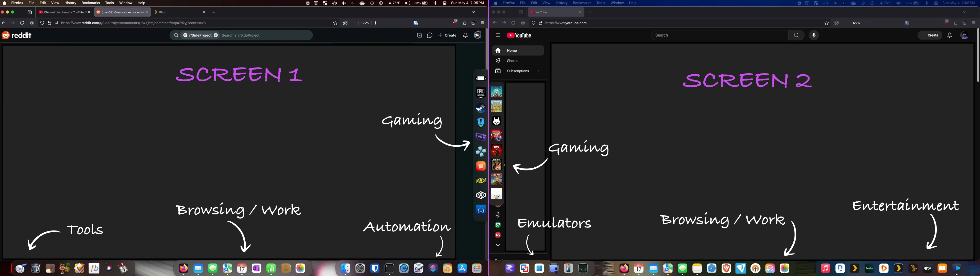Toggle the bookmark star on the YouTube page
This screenshot has height=276, width=980.
(826, 23)
